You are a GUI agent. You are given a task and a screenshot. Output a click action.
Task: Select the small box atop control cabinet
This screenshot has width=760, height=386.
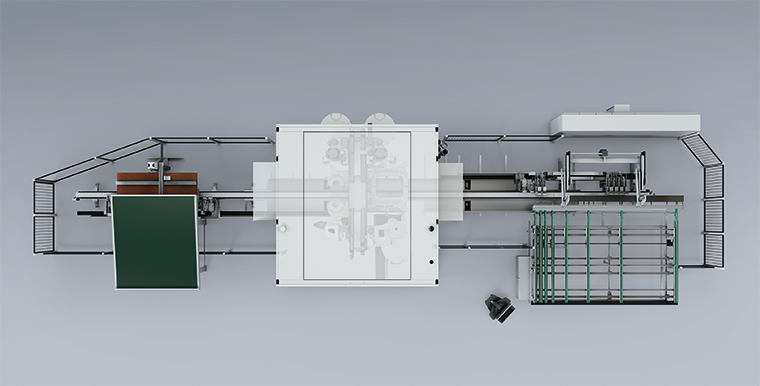pos(618,109)
